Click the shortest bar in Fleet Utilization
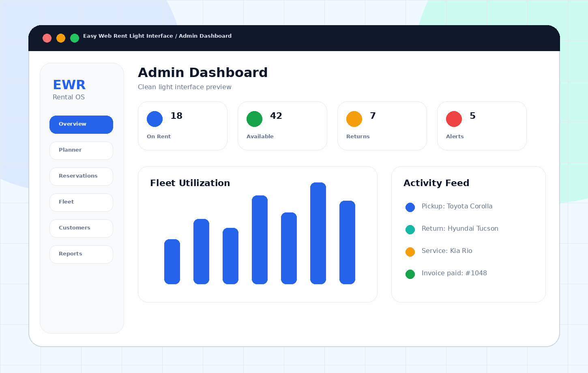This screenshot has height=373, width=588. click(172, 262)
